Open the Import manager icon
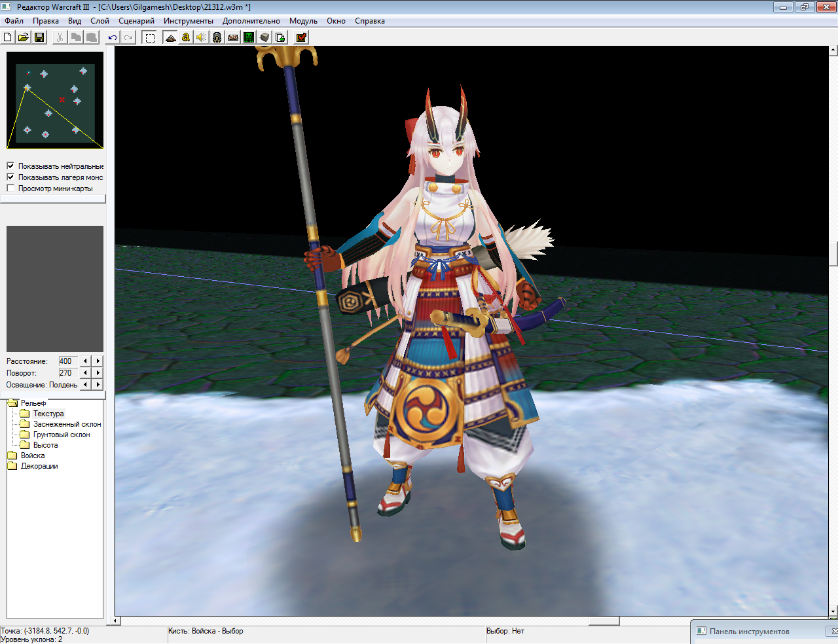This screenshot has width=838, height=644. [280, 37]
